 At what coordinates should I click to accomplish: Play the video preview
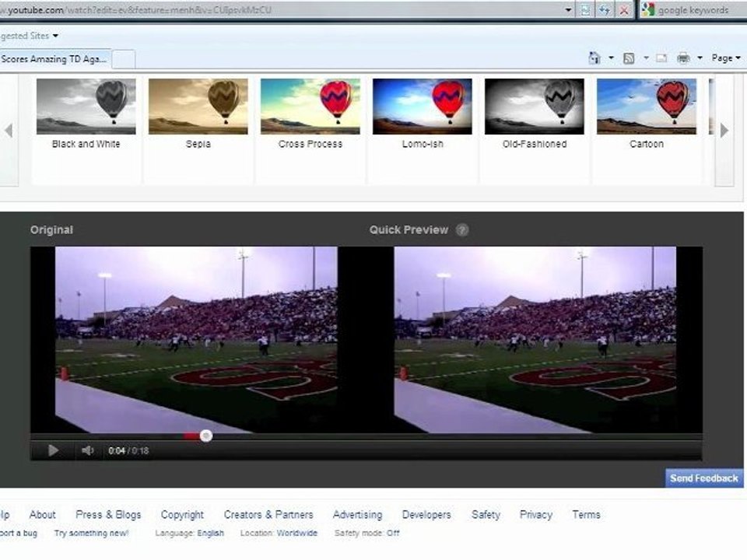click(53, 450)
